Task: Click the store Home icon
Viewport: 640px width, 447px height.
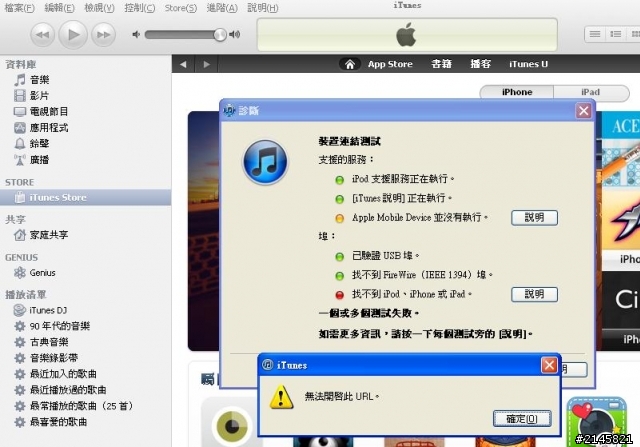Action: coord(350,64)
